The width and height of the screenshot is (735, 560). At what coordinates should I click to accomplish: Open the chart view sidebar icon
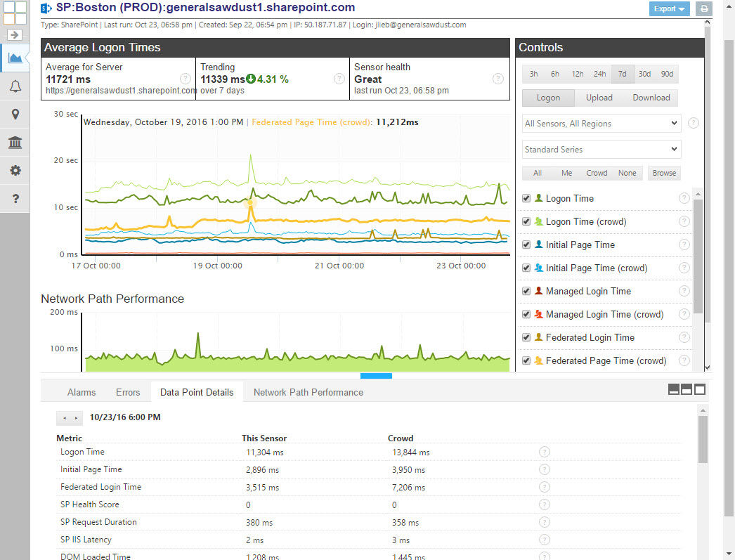(x=15, y=58)
